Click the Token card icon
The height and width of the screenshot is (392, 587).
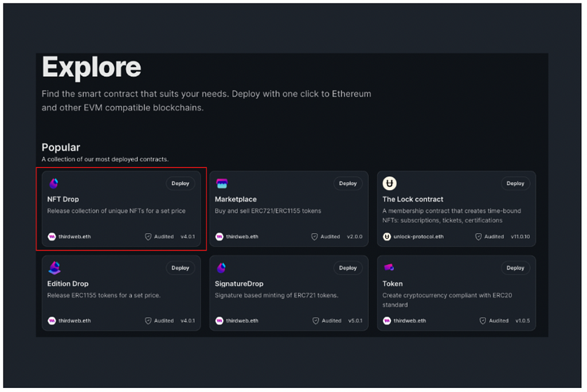point(389,267)
